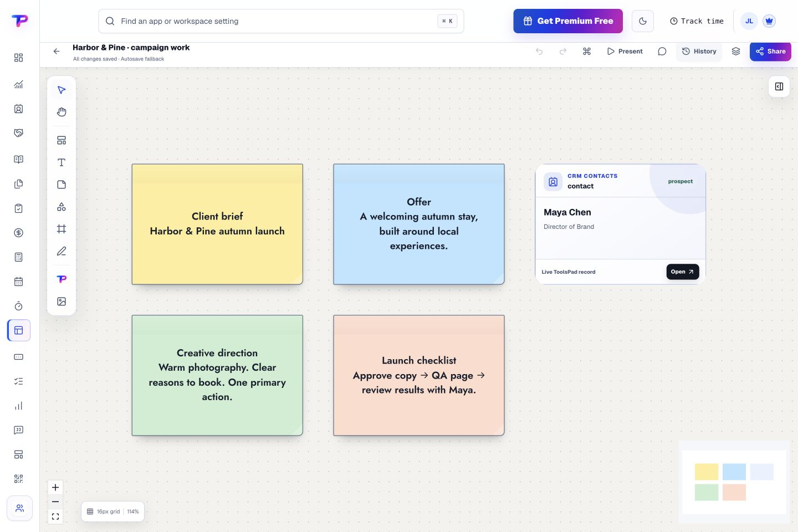Screen dimensions: 798x532
Task: Fit board to screen
Action: click(55, 516)
